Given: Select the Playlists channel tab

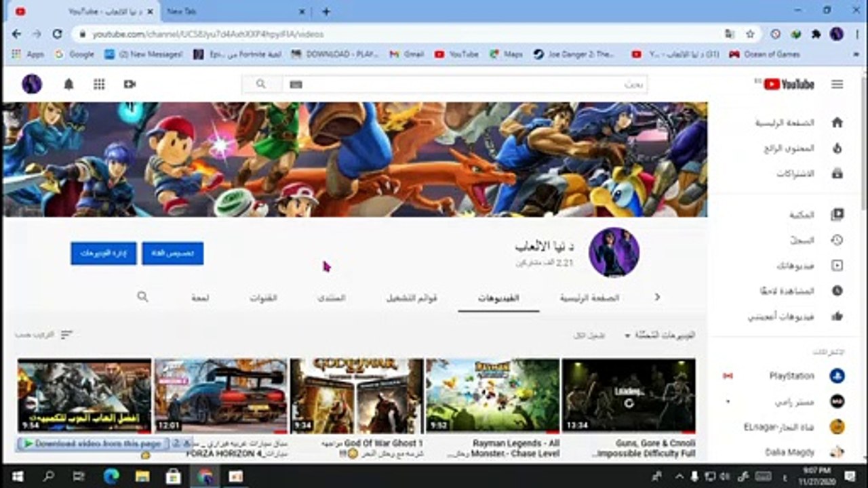Looking at the screenshot, I should click(412, 298).
